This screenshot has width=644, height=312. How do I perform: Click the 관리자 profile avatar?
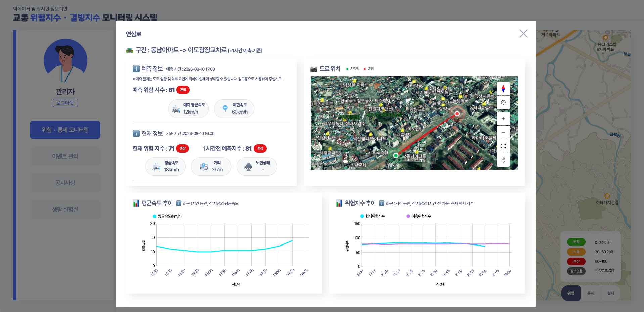(x=65, y=60)
